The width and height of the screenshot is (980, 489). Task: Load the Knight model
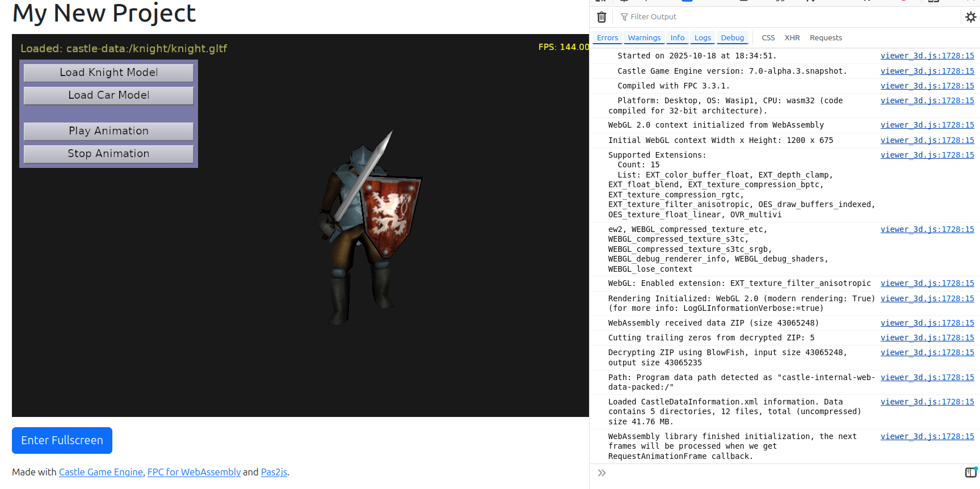108,73
